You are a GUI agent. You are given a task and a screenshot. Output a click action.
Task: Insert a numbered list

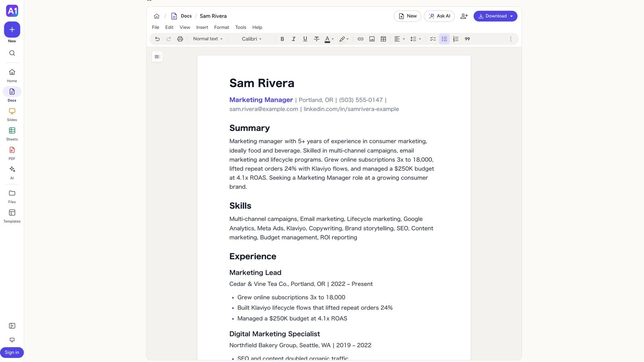point(456,39)
